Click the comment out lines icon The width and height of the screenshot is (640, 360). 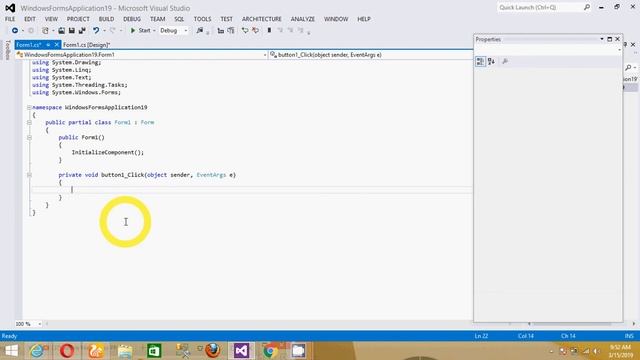(245, 31)
